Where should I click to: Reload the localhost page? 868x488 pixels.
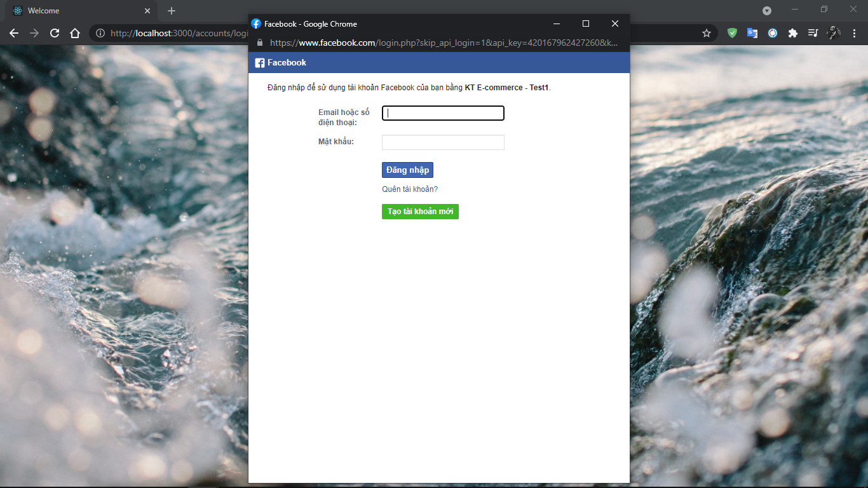(55, 33)
